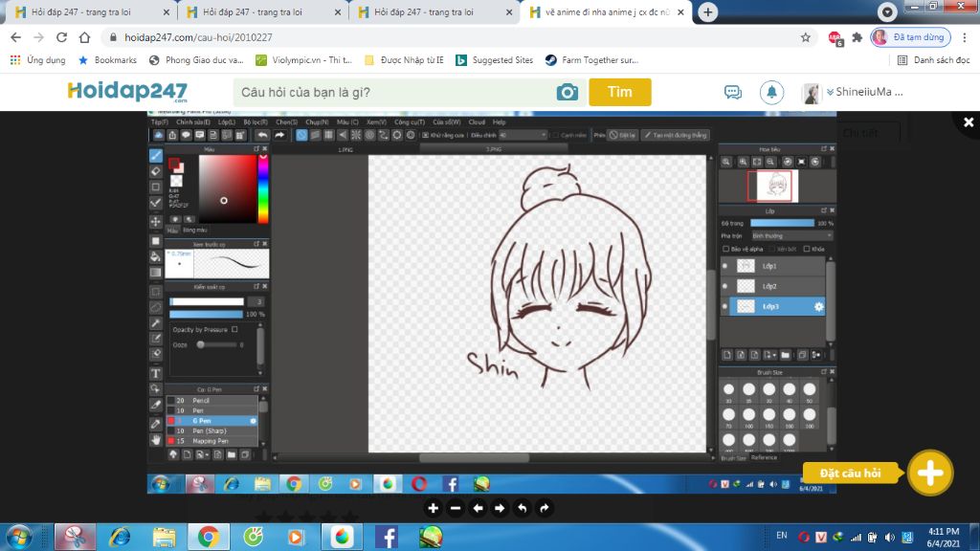
Task: Click the yellow Tìm search button
Action: tap(620, 93)
